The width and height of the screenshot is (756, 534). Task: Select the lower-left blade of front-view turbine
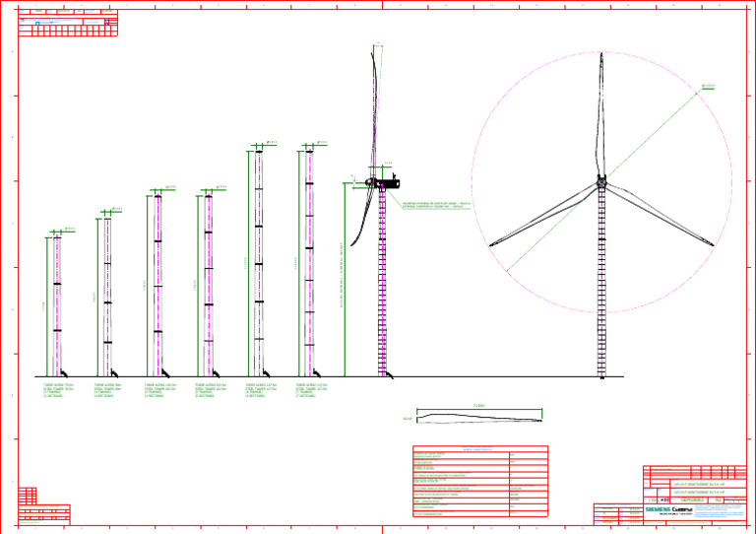click(543, 215)
